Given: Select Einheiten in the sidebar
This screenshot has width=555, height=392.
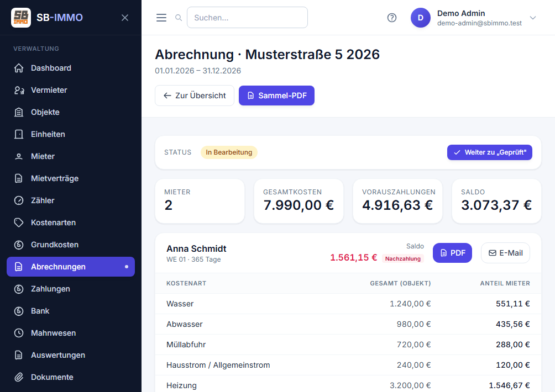Looking at the screenshot, I should 71,134.
